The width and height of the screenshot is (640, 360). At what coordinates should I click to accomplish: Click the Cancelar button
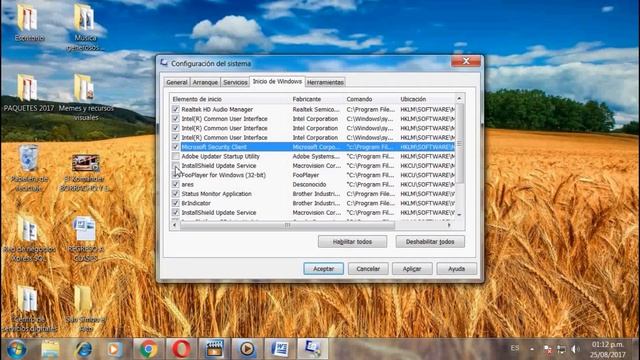point(368,269)
